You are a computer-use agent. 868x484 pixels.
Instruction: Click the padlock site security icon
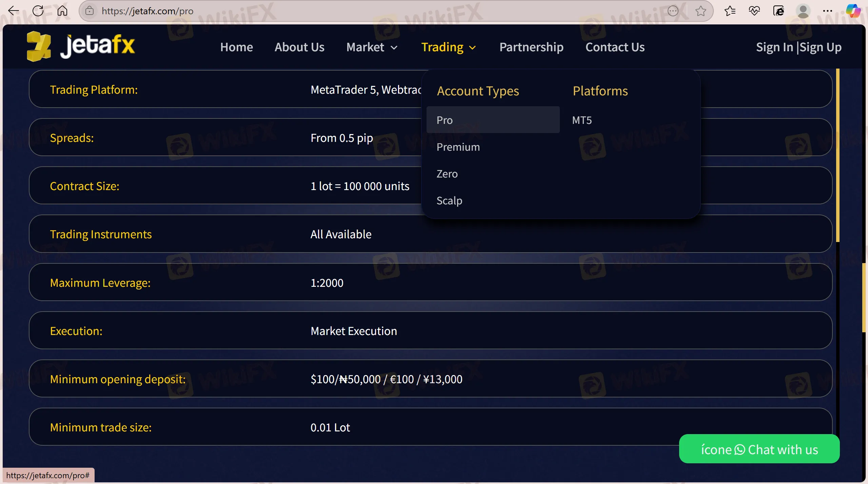click(x=89, y=11)
